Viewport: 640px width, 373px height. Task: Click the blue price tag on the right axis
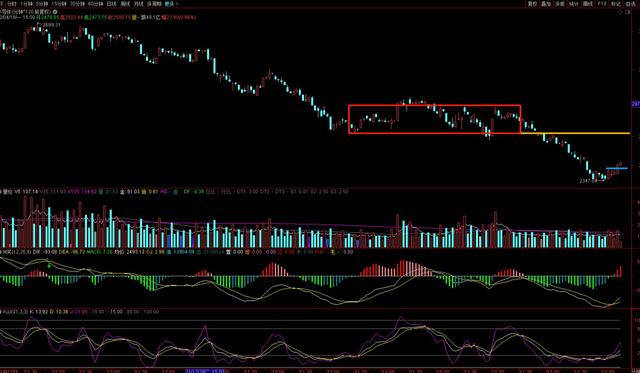[x=636, y=104]
